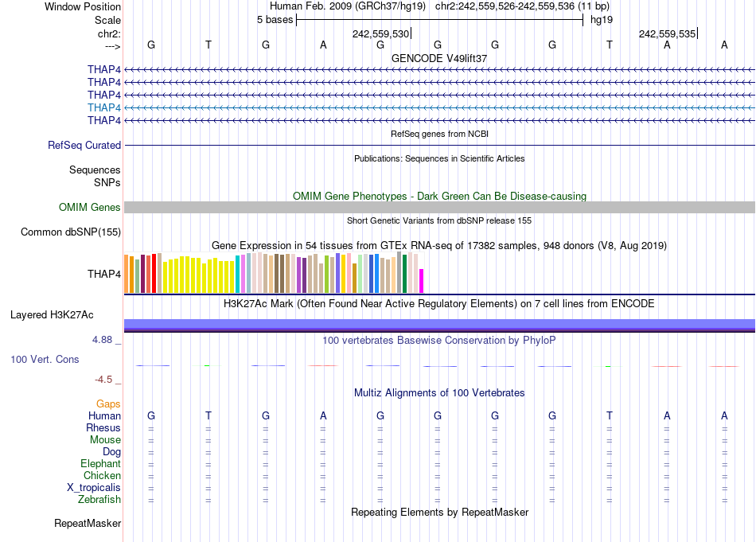Click the Layered H3K27Ac track label
Image resolution: width=756 pixels, height=542 pixels.
tap(52, 315)
